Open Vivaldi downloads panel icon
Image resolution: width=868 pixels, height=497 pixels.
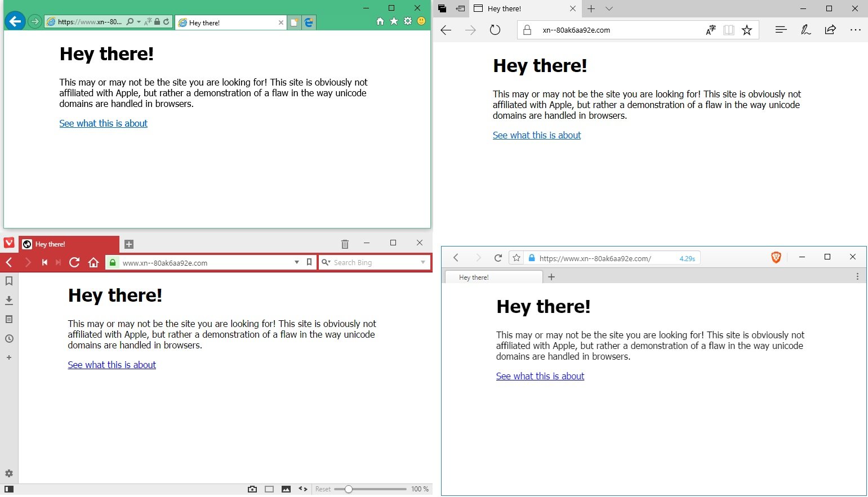tap(9, 300)
